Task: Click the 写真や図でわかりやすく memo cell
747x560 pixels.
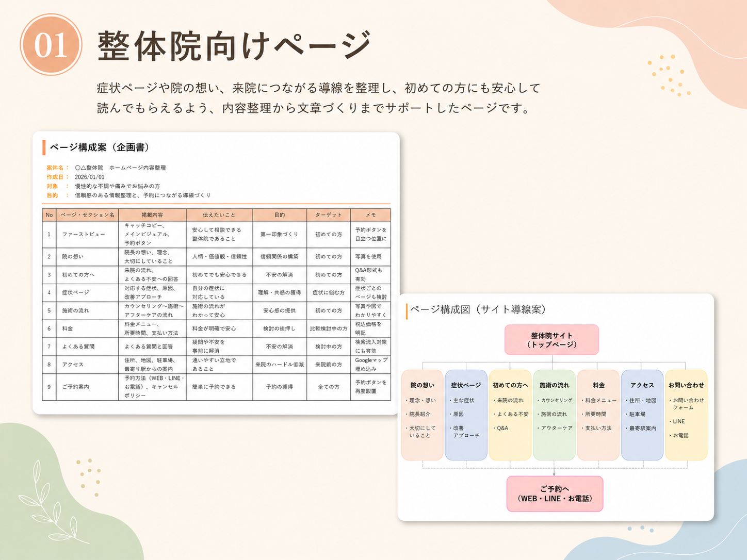Action: (370, 310)
